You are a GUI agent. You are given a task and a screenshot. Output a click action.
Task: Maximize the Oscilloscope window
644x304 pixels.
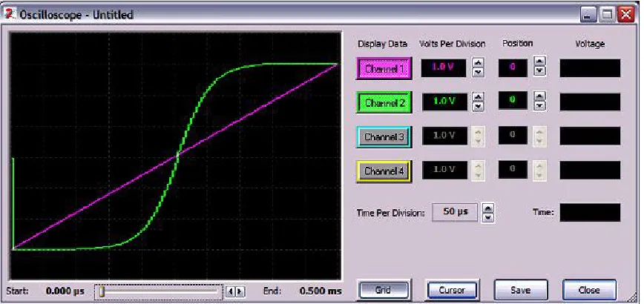coord(608,16)
